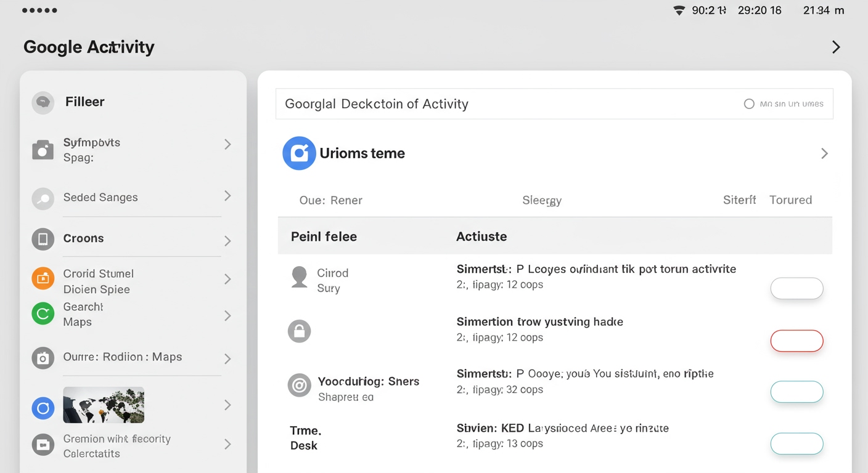
Task: Expand the Gremion wiht fecority chevron
Action: coord(227,444)
